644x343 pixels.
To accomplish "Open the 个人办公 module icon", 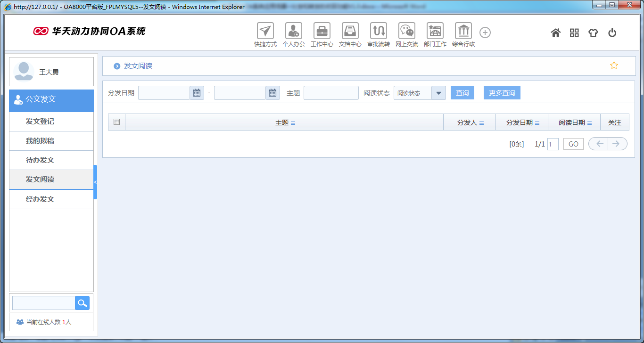I will [294, 32].
